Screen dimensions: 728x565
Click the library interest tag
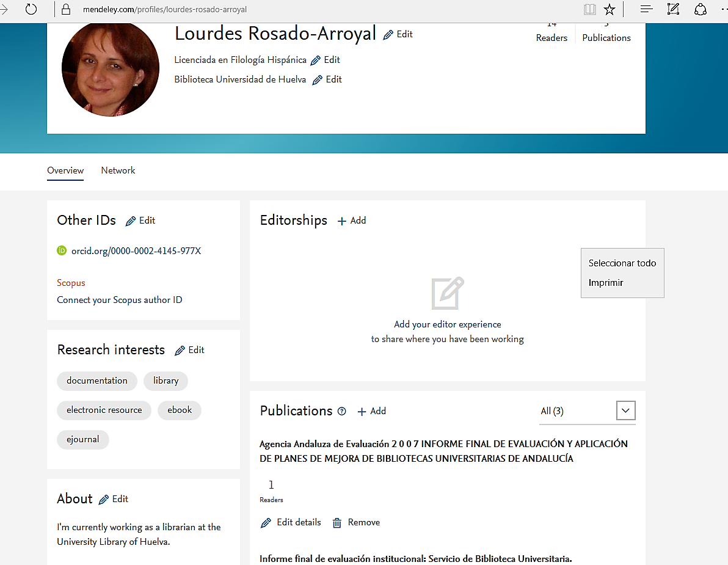(x=166, y=381)
